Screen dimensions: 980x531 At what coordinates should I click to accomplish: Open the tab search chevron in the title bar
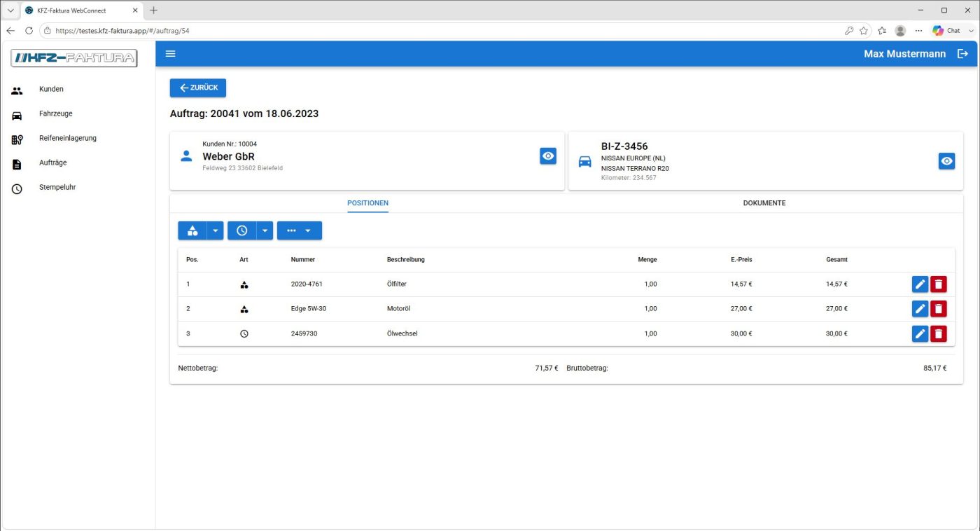[x=10, y=11]
